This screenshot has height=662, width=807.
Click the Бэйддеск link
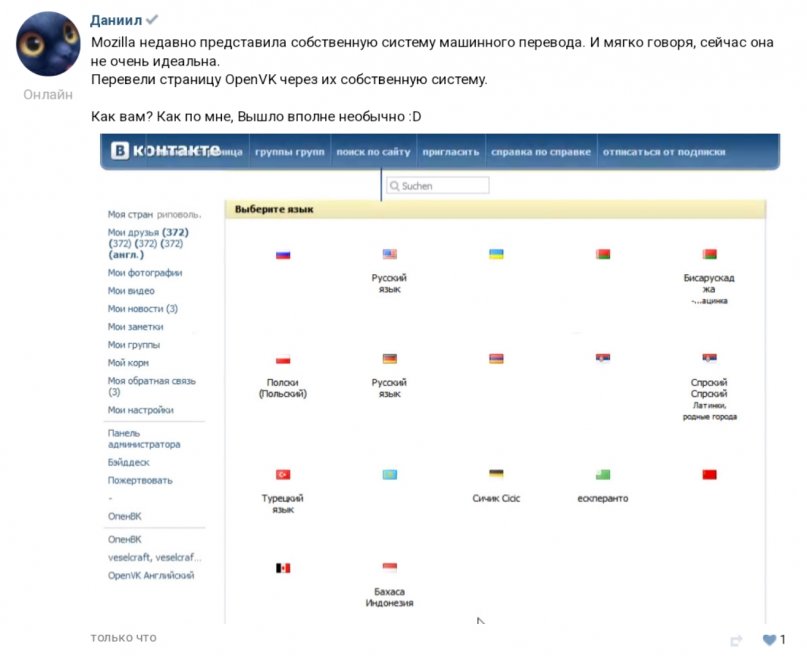tap(129, 462)
